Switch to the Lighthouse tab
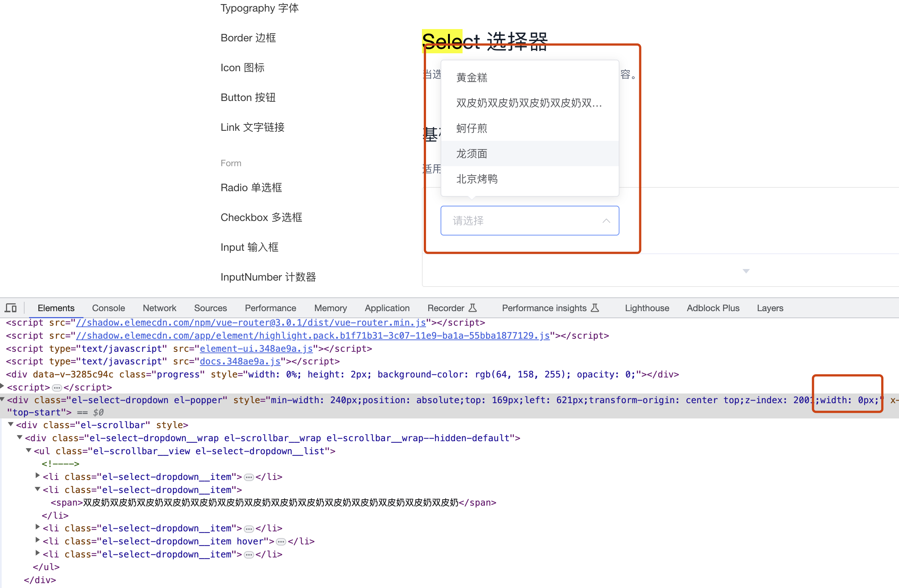Image resolution: width=899 pixels, height=588 pixels. click(647, 308)
